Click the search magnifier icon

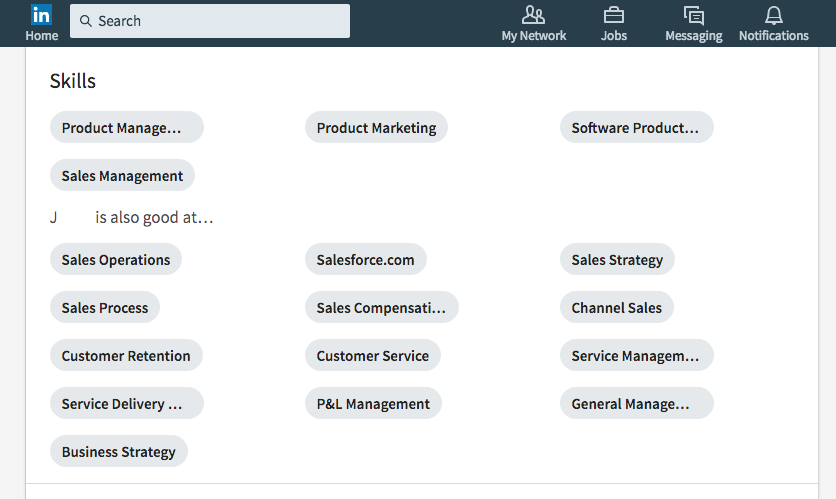coord(85,21)
